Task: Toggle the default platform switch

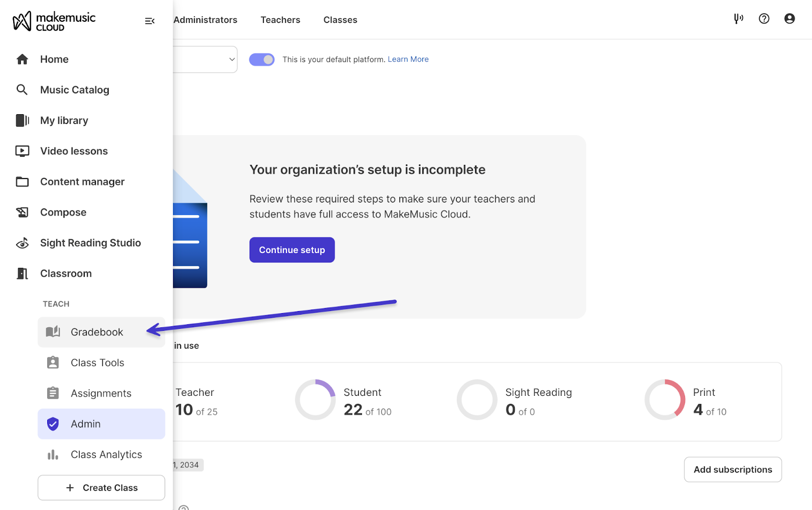Action: [262, 59]
